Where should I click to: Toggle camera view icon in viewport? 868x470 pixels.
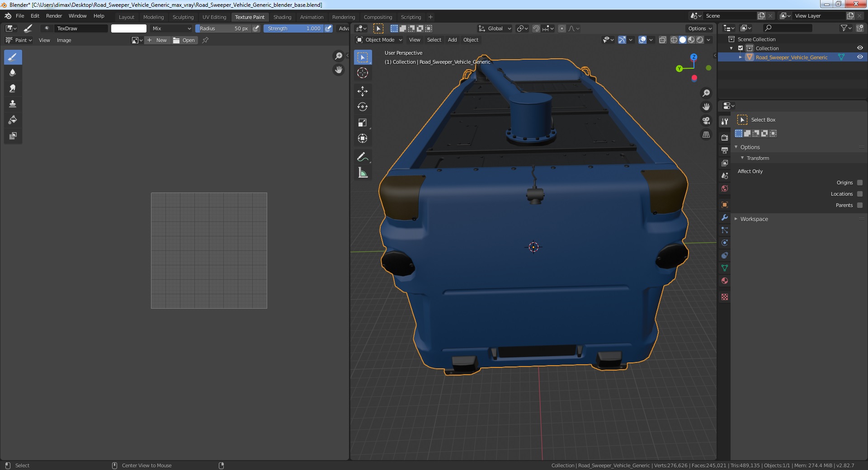point(706,121)
